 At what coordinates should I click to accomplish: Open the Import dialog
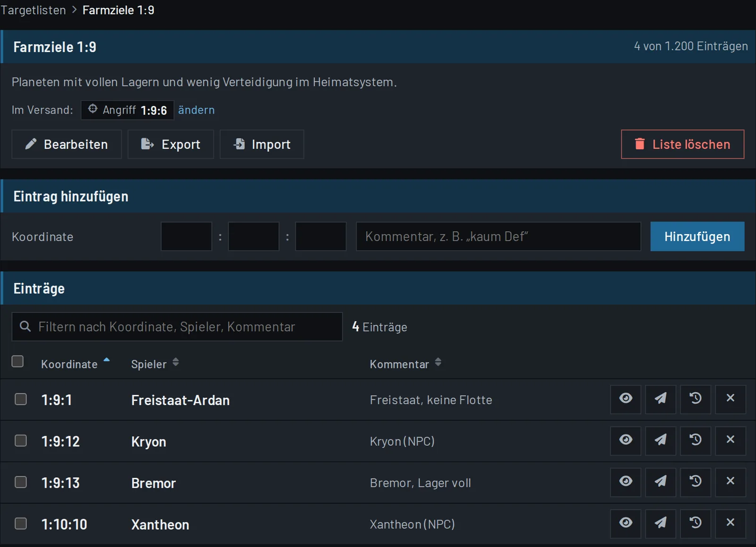tap(262, 144)
